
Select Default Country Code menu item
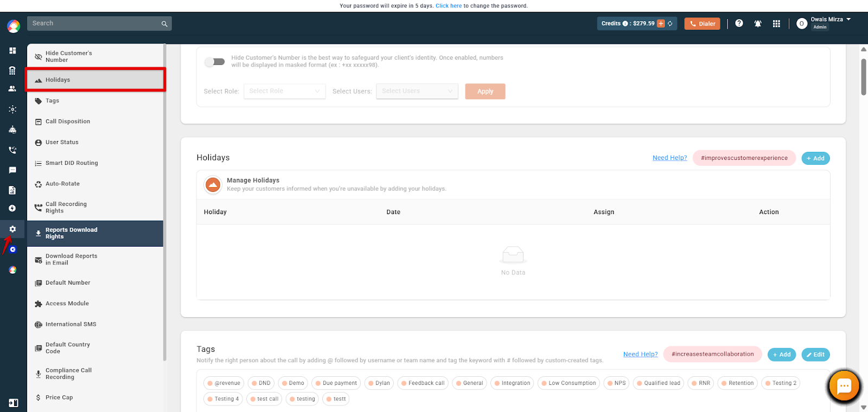[x=95, y=348]
